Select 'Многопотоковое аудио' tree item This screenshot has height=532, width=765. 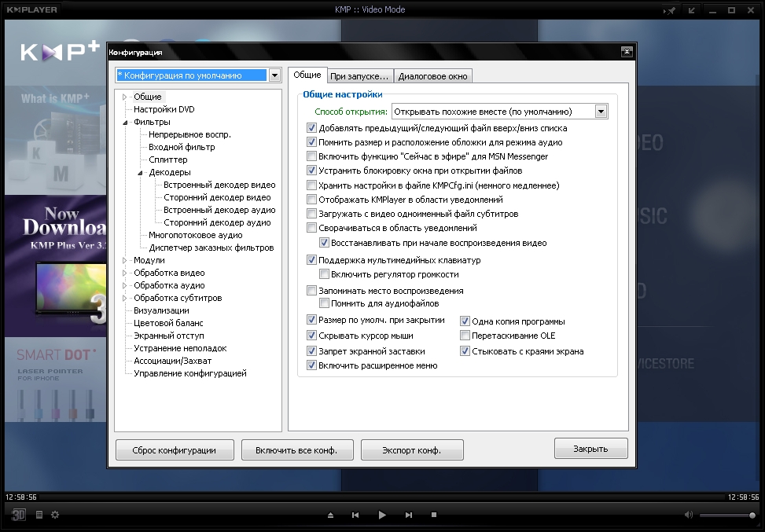(195, 235)
